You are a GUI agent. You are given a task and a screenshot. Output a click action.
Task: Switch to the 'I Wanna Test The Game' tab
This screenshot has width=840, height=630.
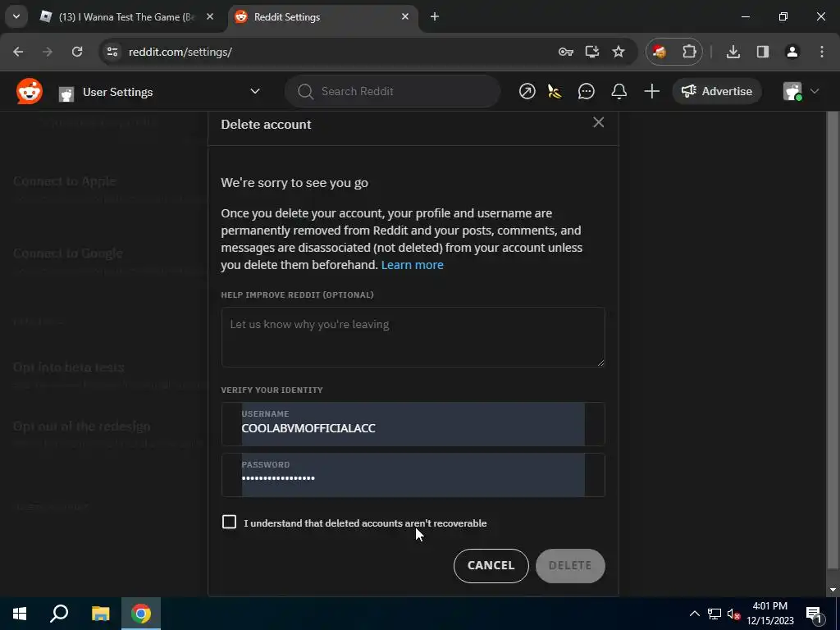(x=127, y=17)
